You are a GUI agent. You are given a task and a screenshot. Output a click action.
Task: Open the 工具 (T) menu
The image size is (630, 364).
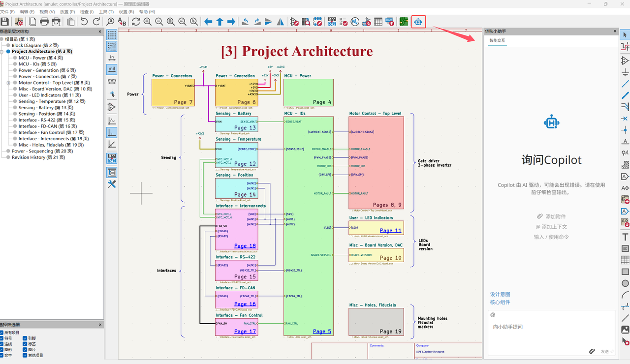[106, 12]
